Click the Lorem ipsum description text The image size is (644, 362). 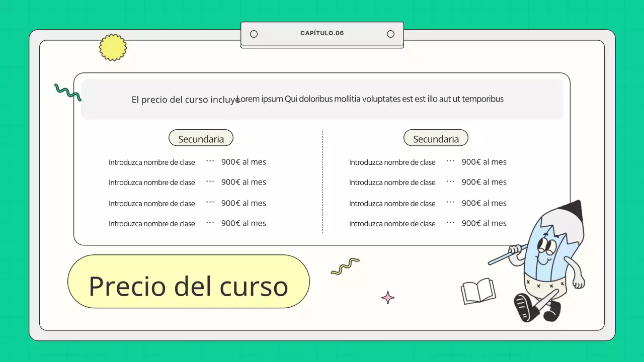coord(370,99)
